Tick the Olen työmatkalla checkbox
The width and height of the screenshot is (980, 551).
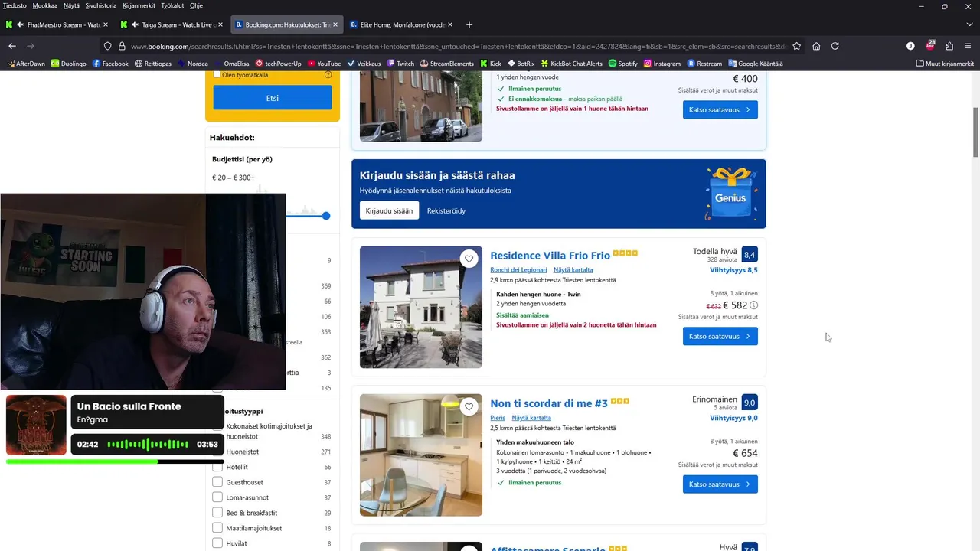(217, 74)
